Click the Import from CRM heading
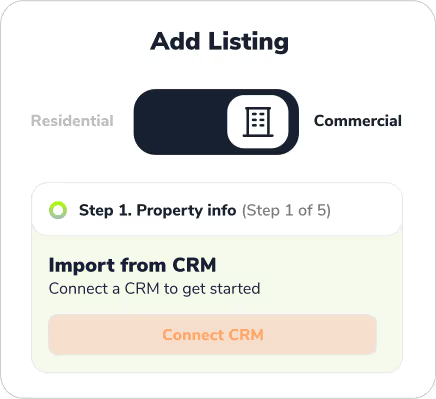 tap(133, 265)
